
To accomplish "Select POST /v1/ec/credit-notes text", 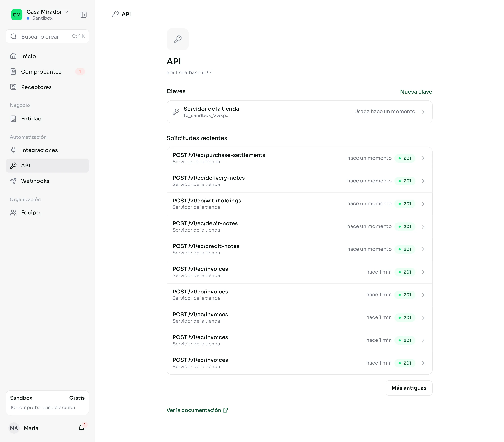I will click(206, 246).
